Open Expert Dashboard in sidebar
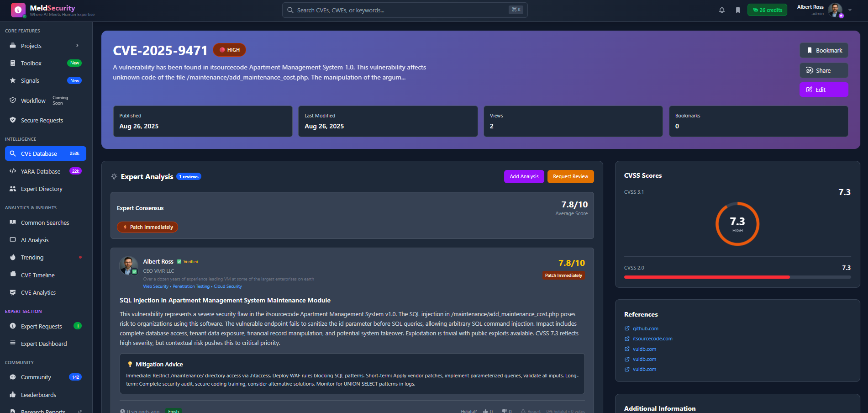The height and width of the screenshot is (413, 868). (x=46, y=344)
